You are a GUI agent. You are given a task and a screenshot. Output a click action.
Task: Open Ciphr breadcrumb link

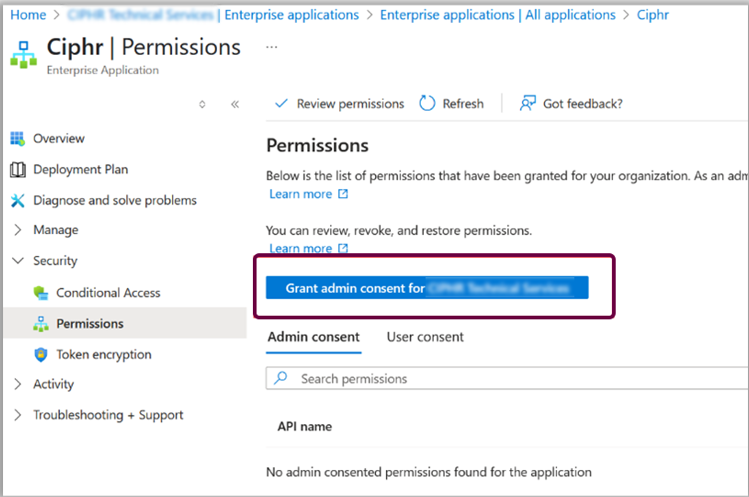coord(653,15)
